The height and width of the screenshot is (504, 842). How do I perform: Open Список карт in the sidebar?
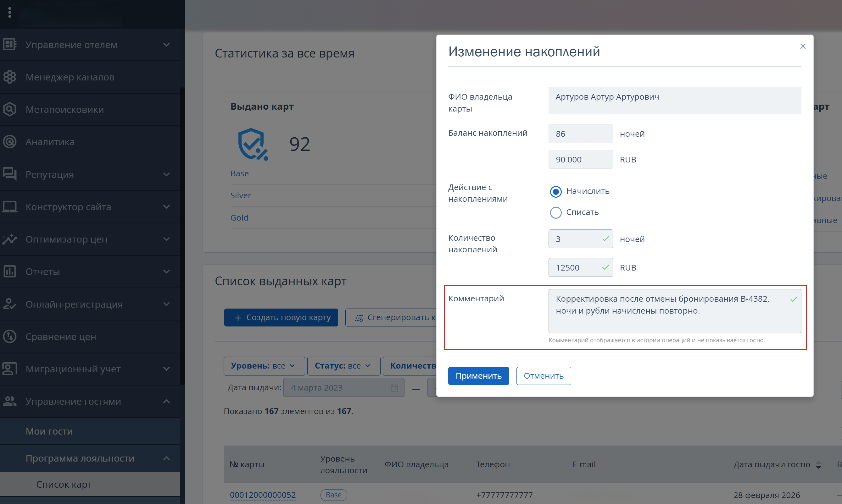tap(64, 484)
